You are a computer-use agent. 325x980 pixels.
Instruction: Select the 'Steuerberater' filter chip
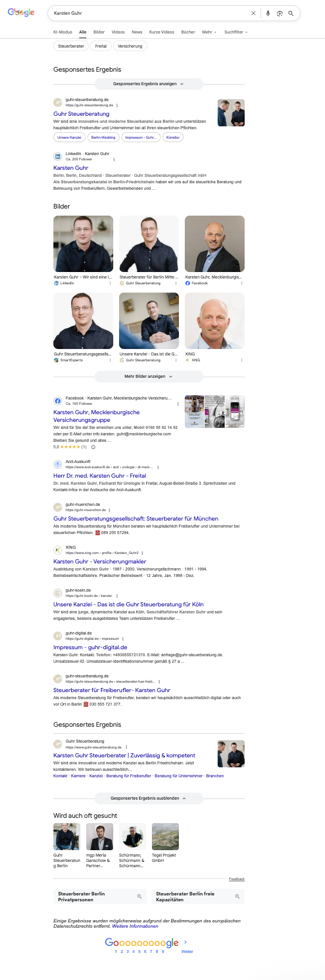[x=71, y=46]
